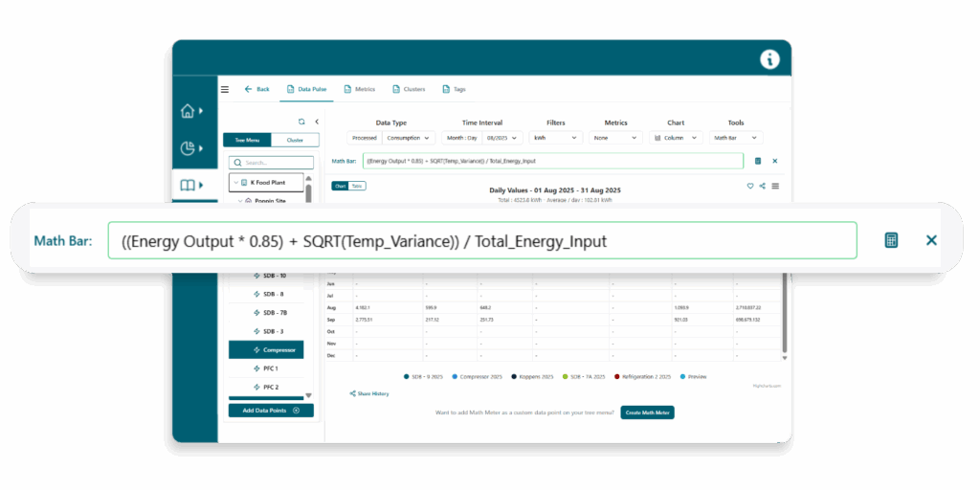Toggle the Compressor 2025 legend color dot
This screenshot has height=490, width=980.
click(x=455, y=377)
